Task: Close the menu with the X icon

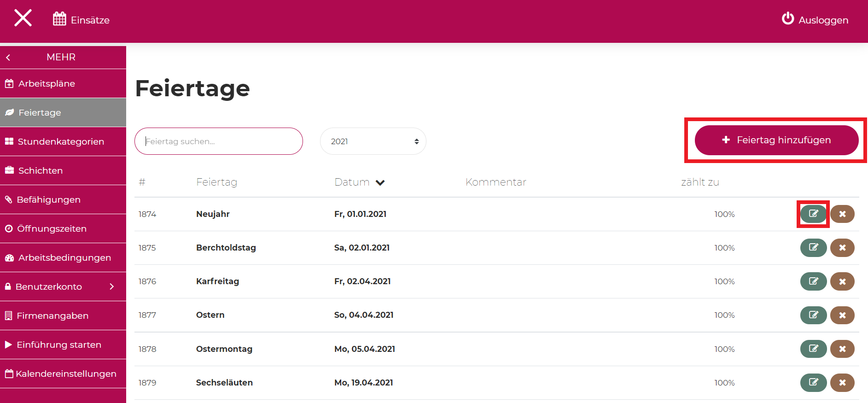Action: click(23, 18)
